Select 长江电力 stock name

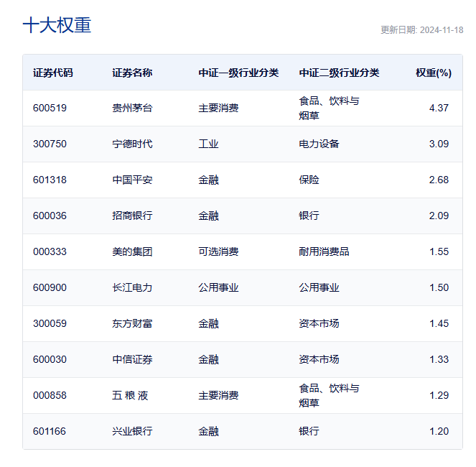pyautogui.click(x=132, y=287)
